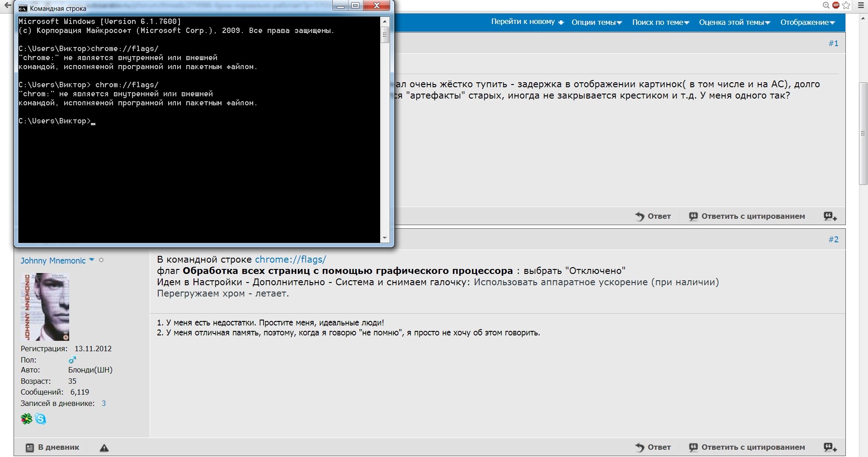The height and width of the screenshot is (457, 868).
Task: Open post permalink #1
Action: 833,43
